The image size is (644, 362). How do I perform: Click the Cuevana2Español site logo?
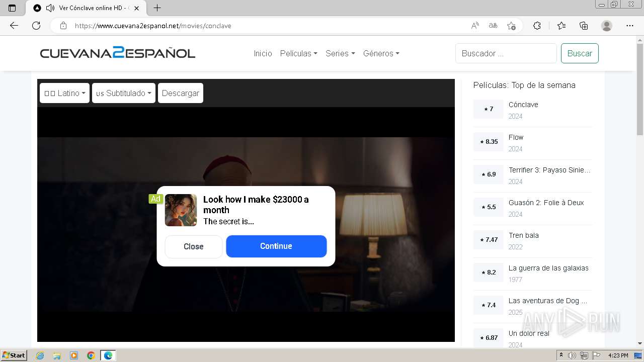point(118,53)
